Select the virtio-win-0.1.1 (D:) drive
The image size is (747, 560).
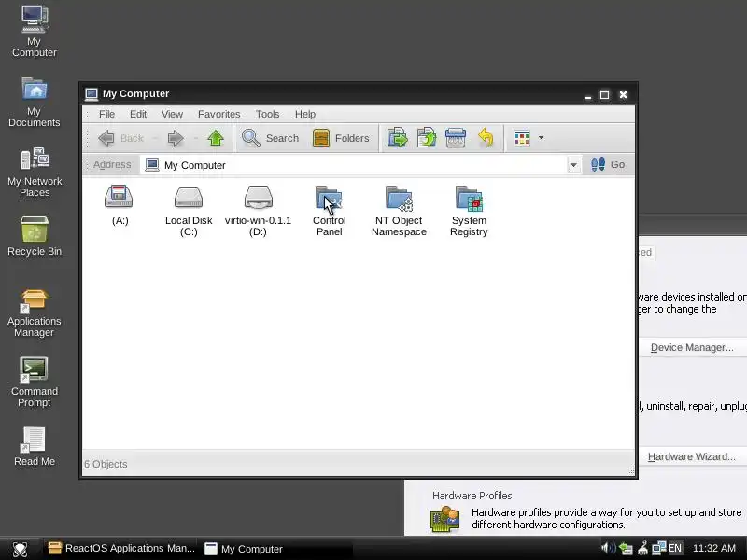click(x=258, y=211)
